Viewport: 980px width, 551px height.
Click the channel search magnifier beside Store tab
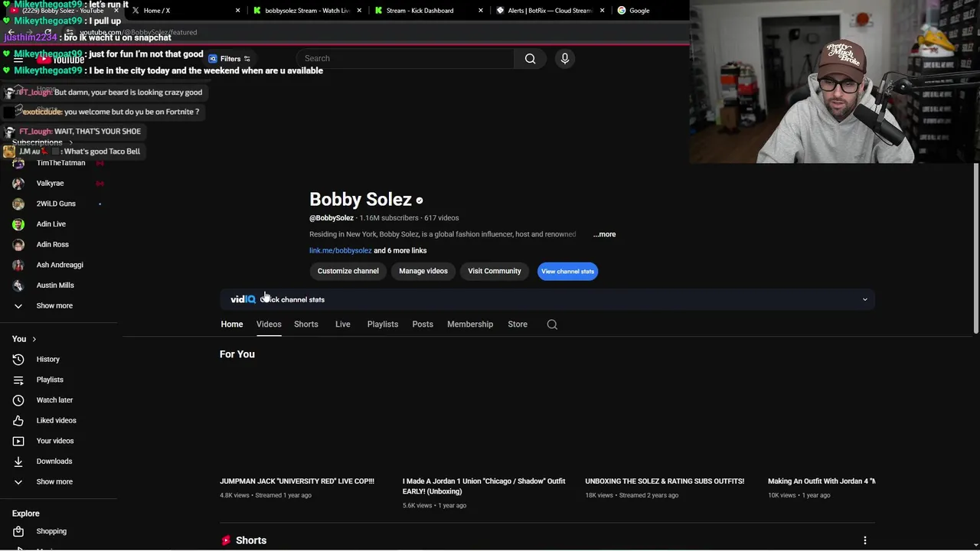[x=552, y=324]
